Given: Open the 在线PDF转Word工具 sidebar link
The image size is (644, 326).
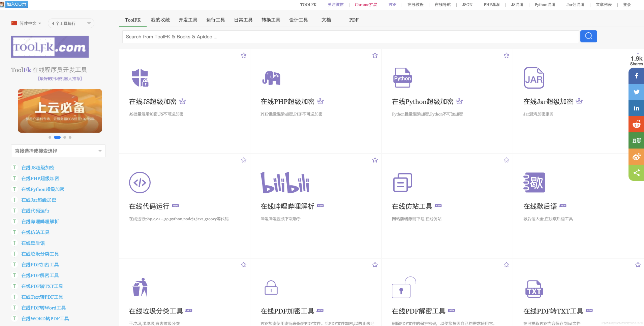Looking at the screenshot, I should pyautogui.click(x=43, y=307).
